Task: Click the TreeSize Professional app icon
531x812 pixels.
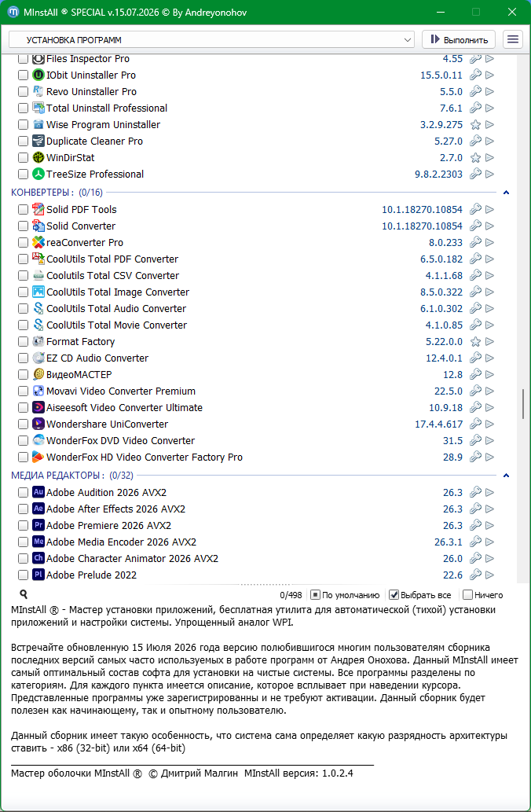Action: coord(38,174)
